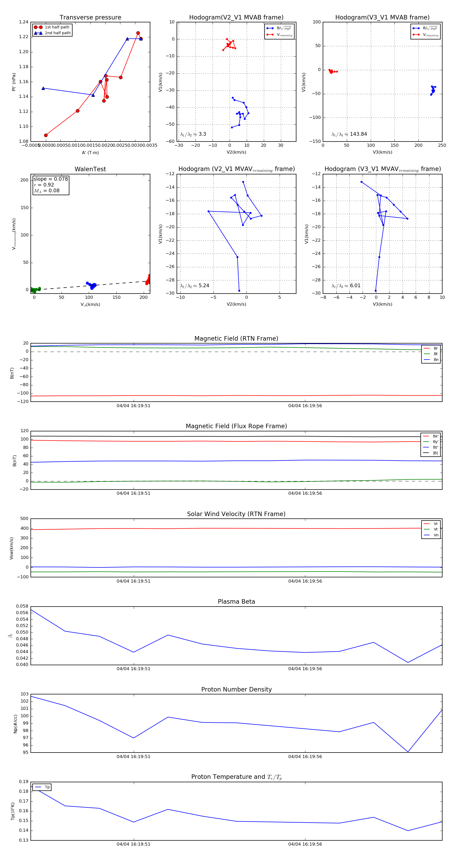Click the 'WalenTest' plot title

pos(90,169)
